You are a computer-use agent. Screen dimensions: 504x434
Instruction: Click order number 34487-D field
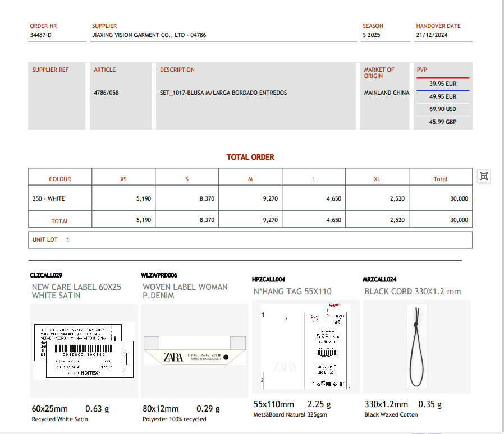pos(41,35)
